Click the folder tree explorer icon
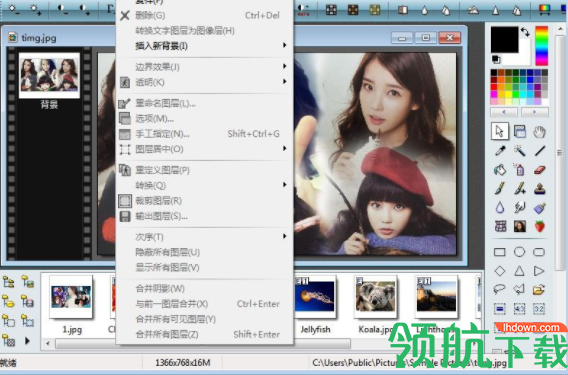 point(8,282)
